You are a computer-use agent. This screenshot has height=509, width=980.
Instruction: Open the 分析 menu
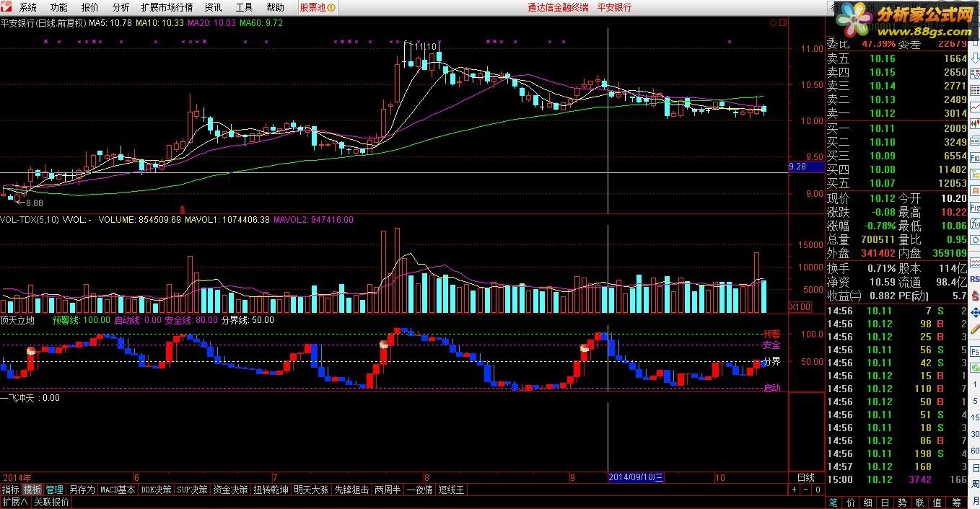(x=121, y=7)
